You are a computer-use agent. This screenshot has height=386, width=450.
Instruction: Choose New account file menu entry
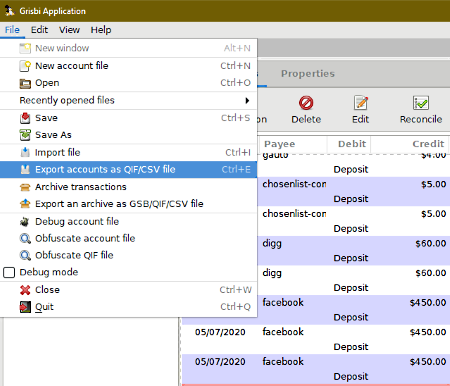[x=128, y=66]
